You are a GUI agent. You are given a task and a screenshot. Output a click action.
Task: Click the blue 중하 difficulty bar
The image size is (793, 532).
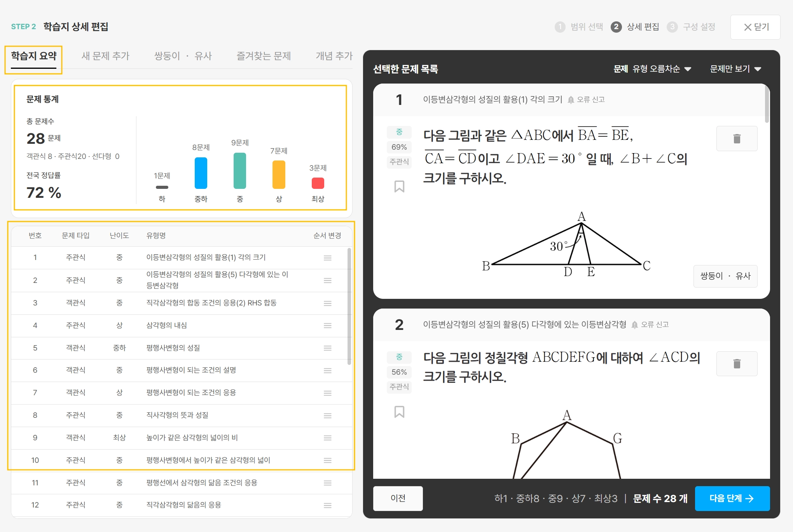pyautogui.click(x=201, y=173)
